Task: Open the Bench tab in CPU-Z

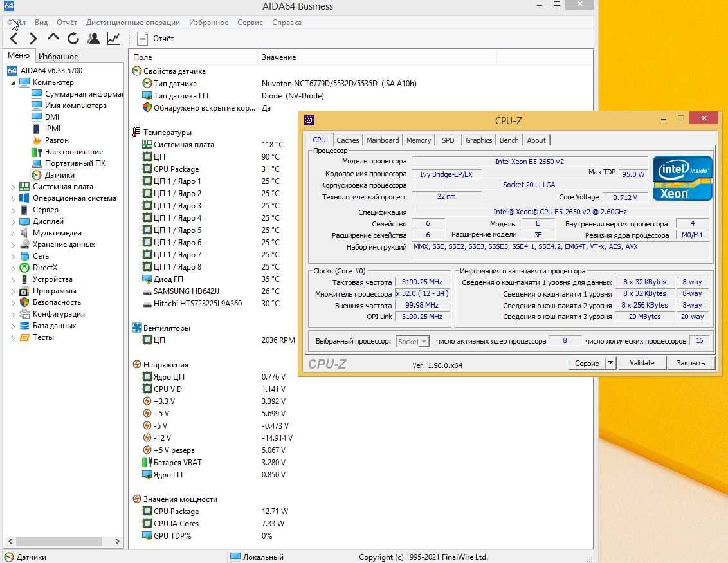Action: pyautogui.click(x=509, y=140)
